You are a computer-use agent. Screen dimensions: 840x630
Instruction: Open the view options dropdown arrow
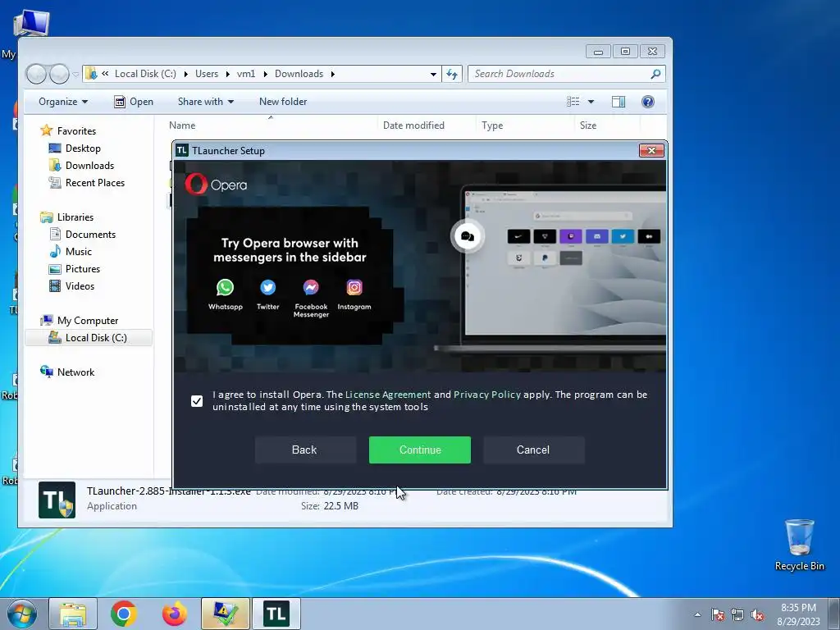click(591, 102)
